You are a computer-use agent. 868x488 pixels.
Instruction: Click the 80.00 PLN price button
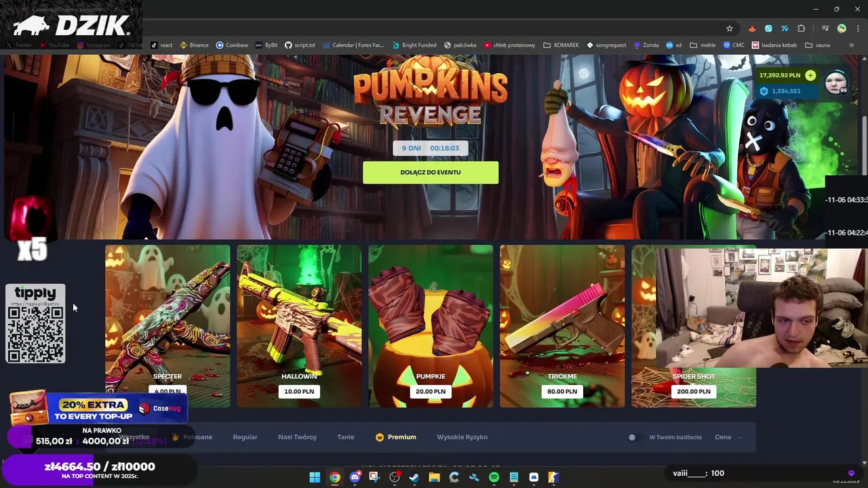562,391
